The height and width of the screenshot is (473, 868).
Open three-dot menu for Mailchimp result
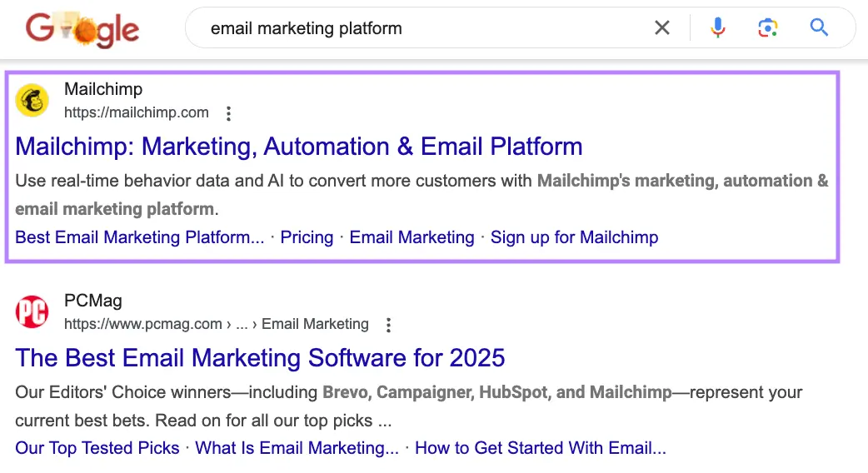(229, 113)
